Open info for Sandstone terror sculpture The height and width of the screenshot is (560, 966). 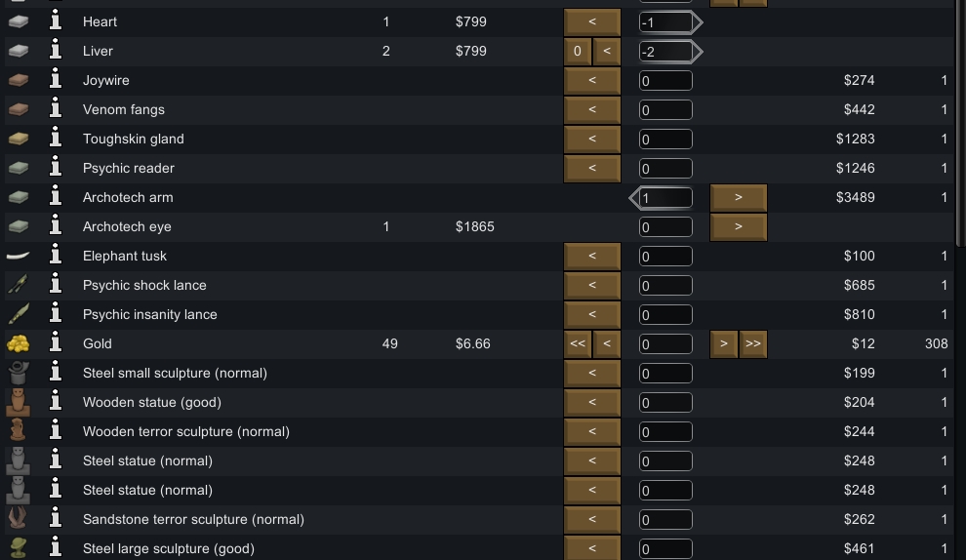coord(56,519)
